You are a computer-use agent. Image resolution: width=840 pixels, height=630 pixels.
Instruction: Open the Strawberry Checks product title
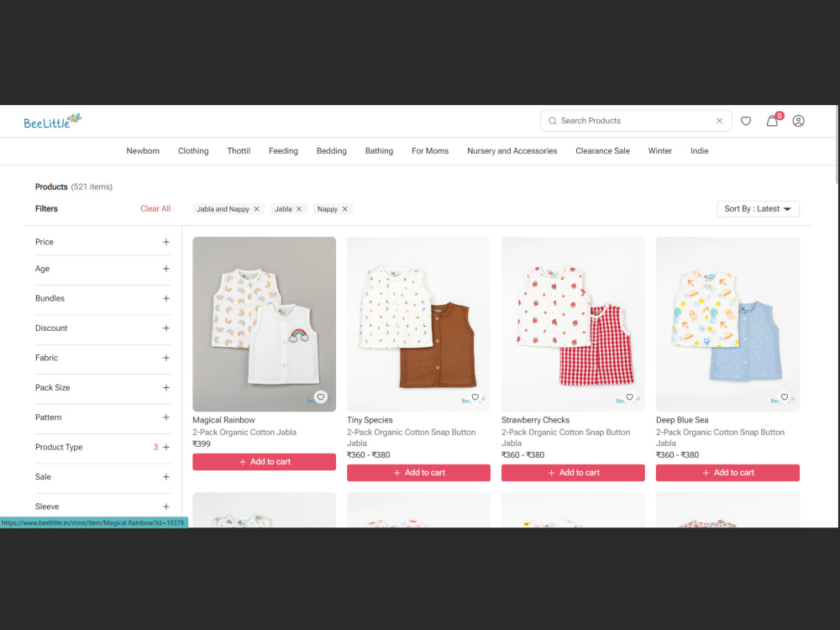tap(535, 420)
